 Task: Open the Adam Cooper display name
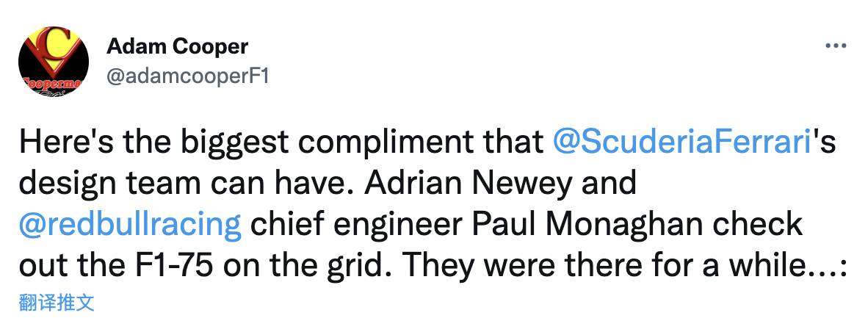coord(178,46)
